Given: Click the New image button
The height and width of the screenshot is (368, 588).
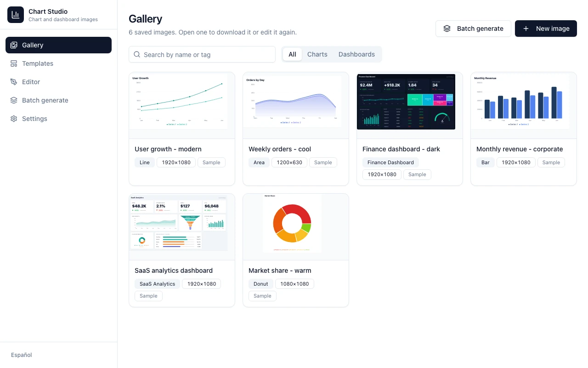Looking at the screenshot, I should point(546,29).
